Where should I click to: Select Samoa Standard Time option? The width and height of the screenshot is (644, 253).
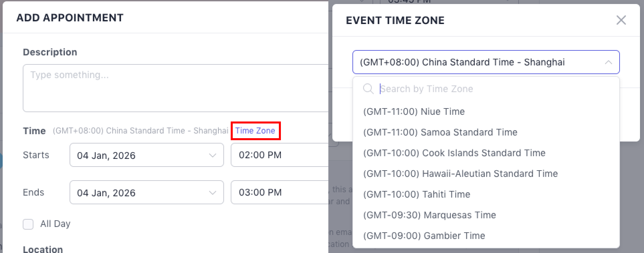click(440, 132)
